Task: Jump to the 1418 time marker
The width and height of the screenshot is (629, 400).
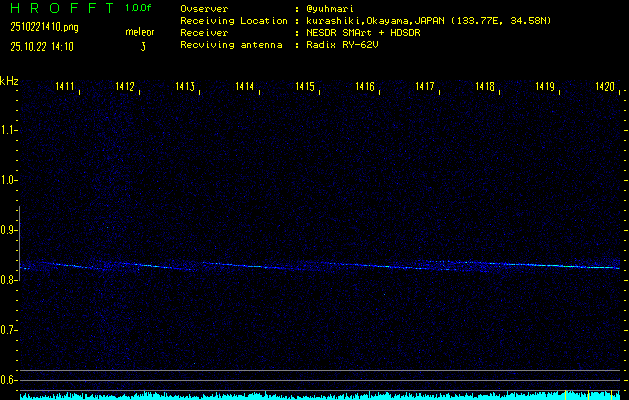Action: tap(485, 88)
